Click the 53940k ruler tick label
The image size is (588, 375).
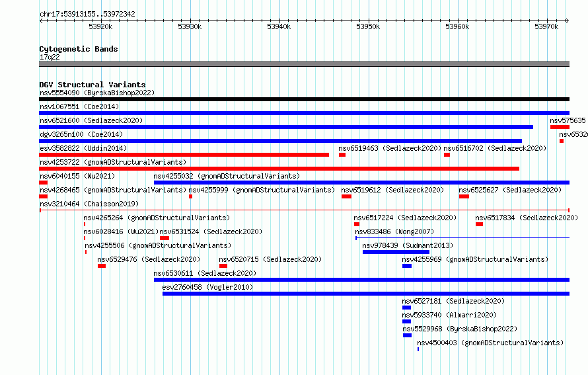coord(279,26)
